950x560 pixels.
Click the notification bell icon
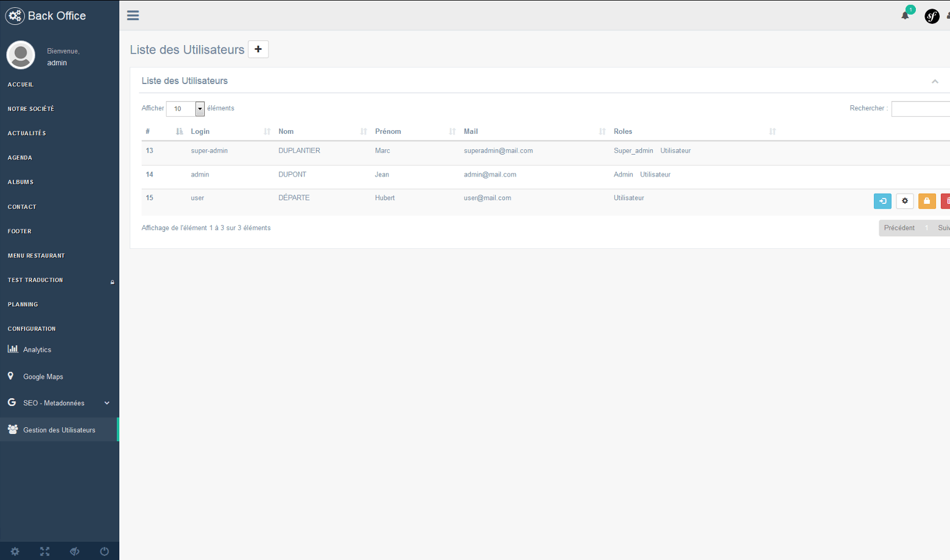(906, 16)
